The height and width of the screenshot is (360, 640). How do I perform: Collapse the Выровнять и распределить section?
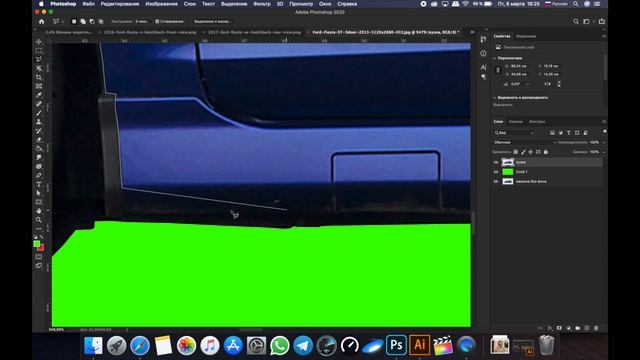coord(495,98)
